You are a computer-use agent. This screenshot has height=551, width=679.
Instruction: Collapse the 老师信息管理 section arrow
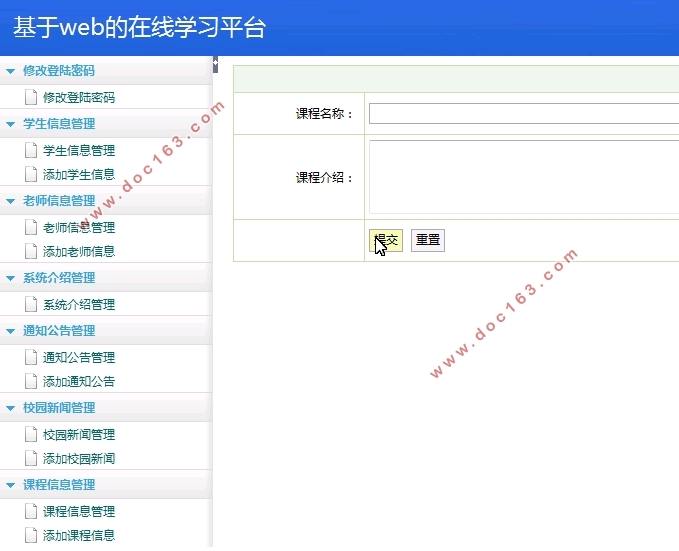click(x=10, y=201)
